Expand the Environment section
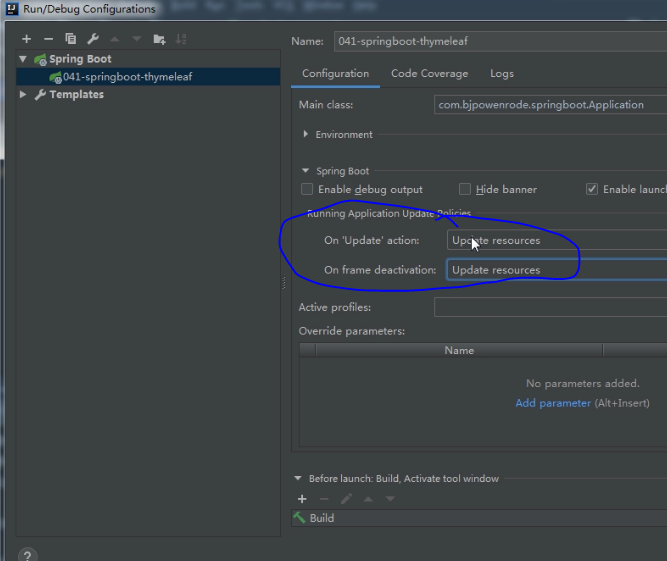 click(x=305, y=134)
